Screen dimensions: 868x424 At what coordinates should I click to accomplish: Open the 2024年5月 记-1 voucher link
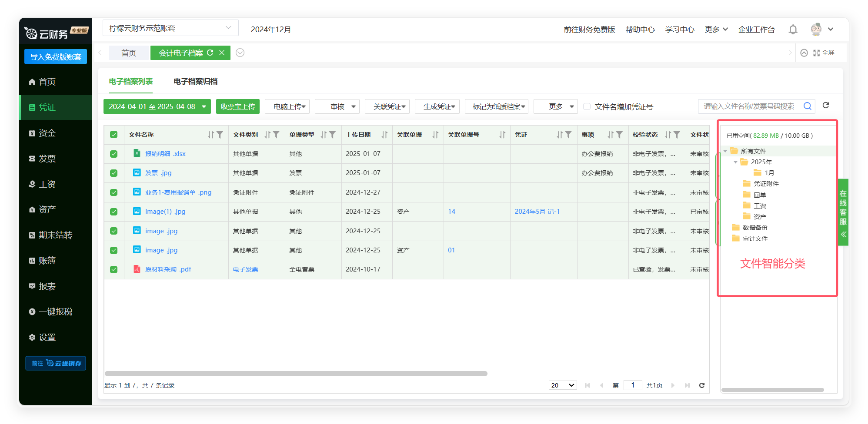click(537, 212)
